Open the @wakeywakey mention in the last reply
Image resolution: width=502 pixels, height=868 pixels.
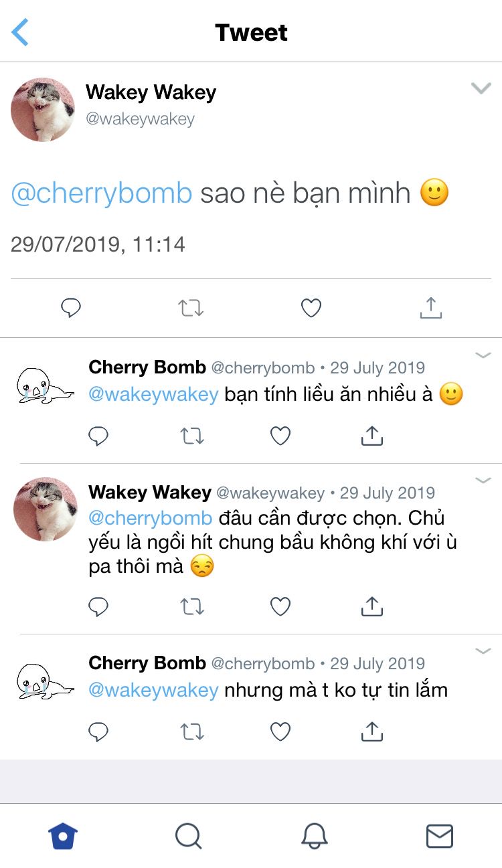click(x=153, y=690)
